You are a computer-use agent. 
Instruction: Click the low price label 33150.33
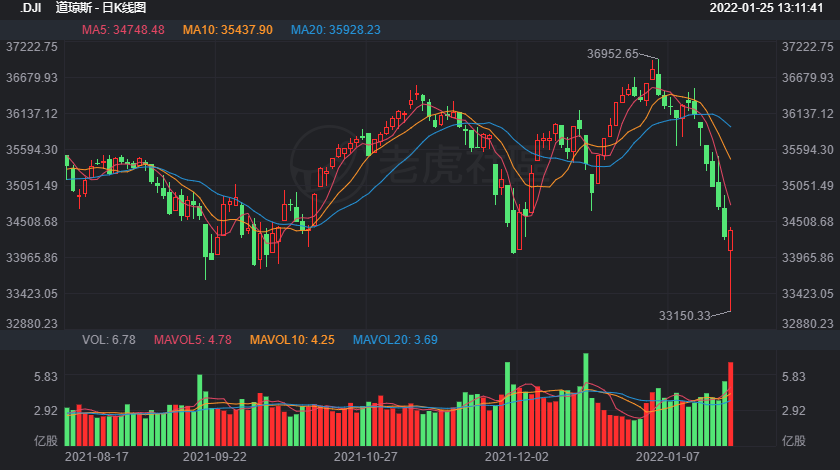coord(684,316)
